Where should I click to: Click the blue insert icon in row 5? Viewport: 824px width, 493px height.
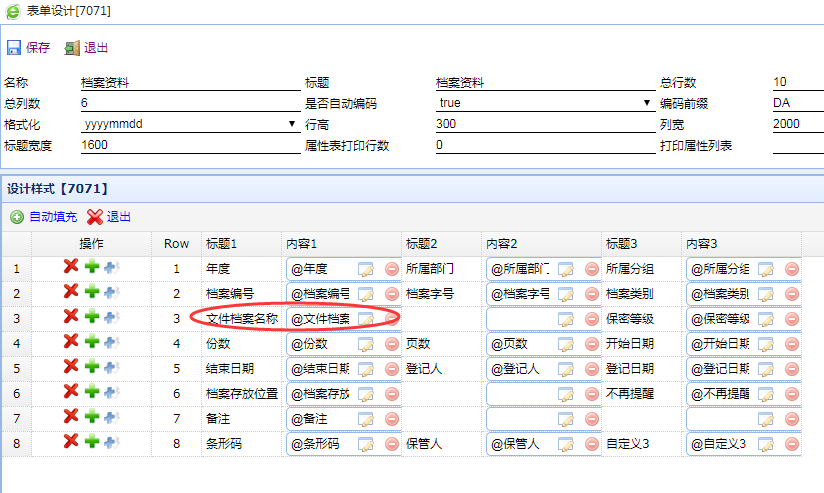[110, 366]
